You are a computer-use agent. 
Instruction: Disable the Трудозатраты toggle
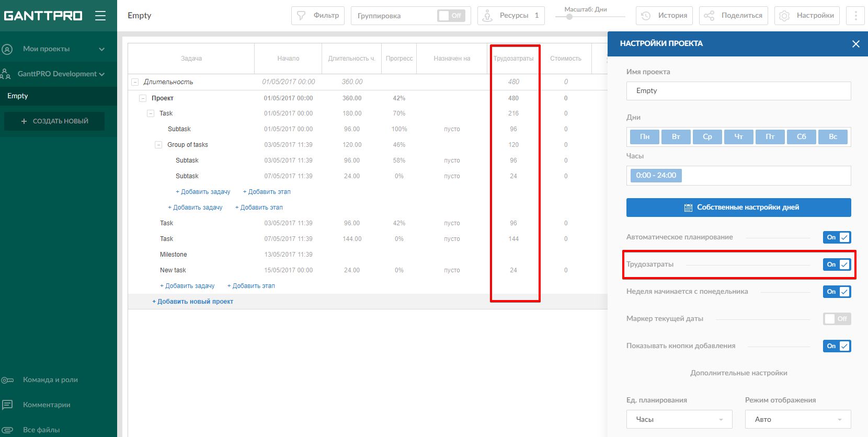[x=837, y=264]
